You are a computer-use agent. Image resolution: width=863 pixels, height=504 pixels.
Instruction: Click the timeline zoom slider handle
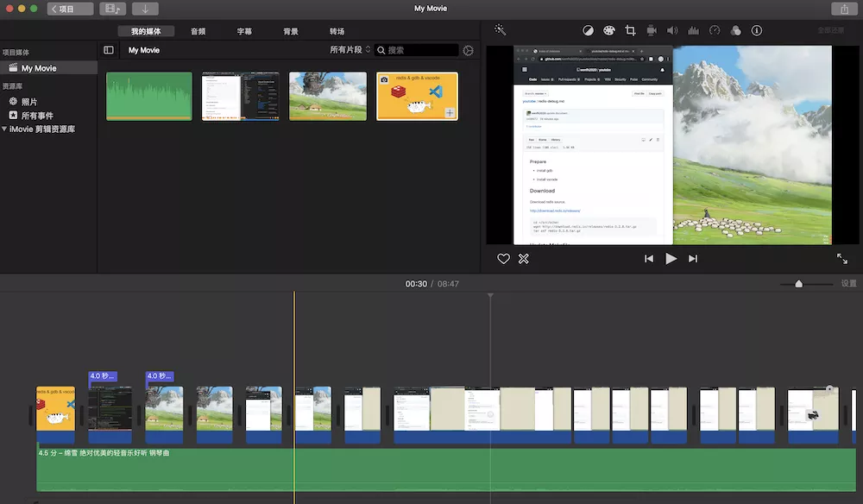[x=799, y=284]
